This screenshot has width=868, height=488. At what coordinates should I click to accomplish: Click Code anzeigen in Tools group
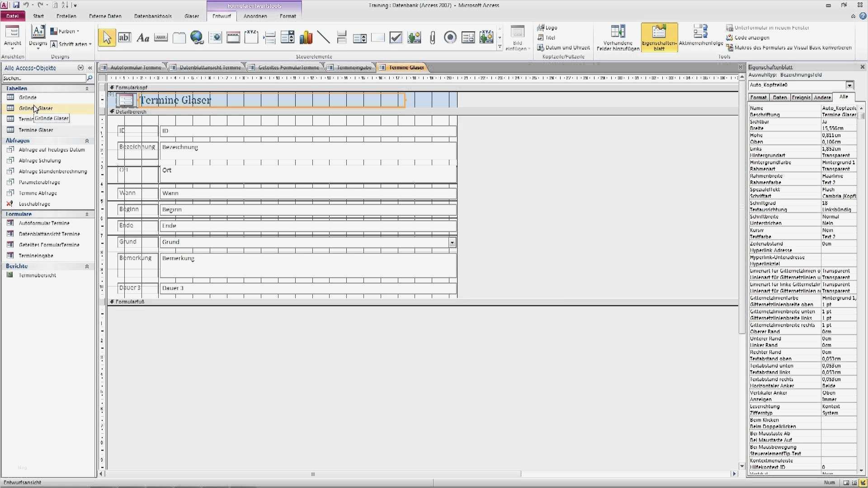coord(751,38)
